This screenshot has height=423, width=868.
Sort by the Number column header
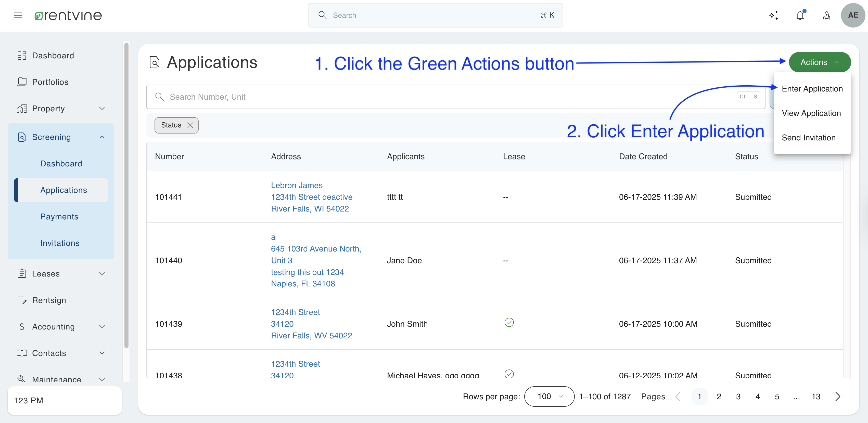170,157
